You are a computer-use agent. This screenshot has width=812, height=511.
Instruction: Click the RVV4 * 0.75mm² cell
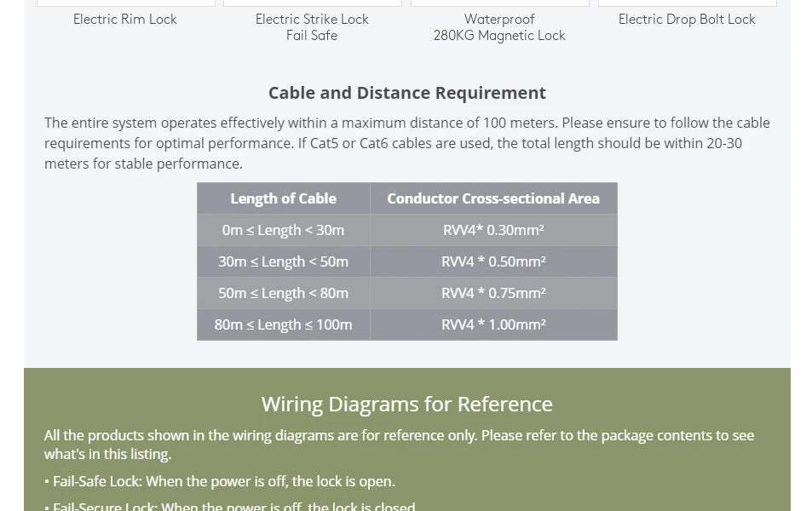[x=493, y=293]
